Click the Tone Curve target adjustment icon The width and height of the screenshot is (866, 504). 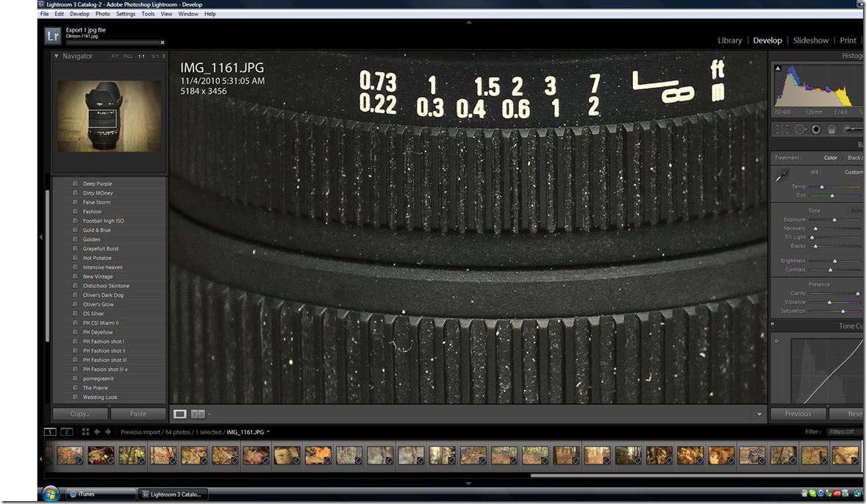click(776, 341)
